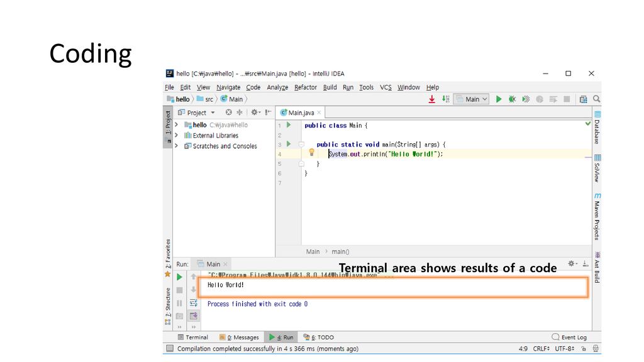
Task: Open the Terminal tool window
Action: (x=193, y=337)
